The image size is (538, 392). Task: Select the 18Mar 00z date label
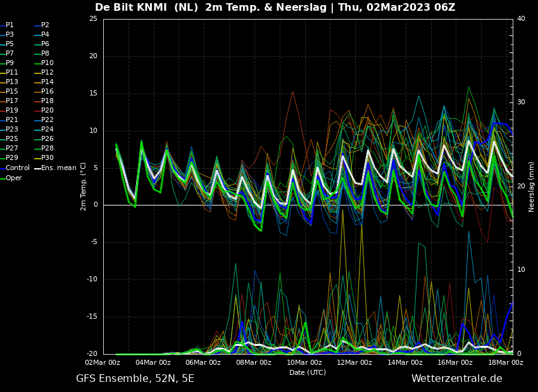point(505,363)
